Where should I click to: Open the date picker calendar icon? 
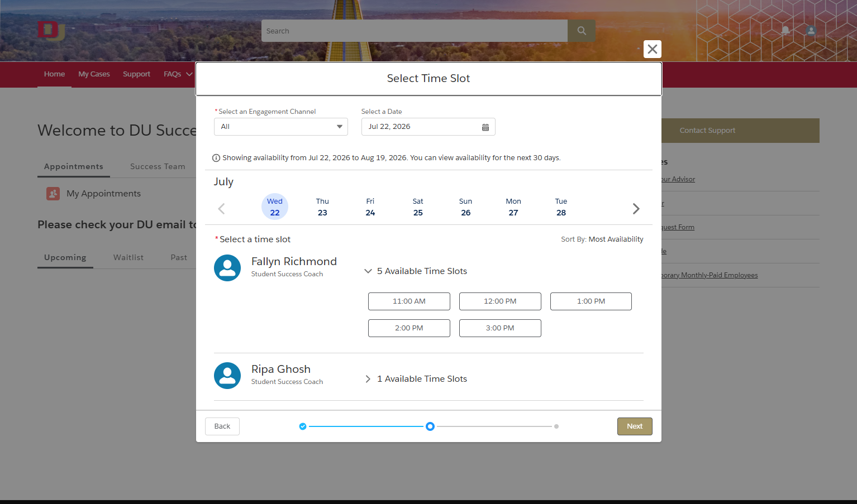click(x=485, y=127)
